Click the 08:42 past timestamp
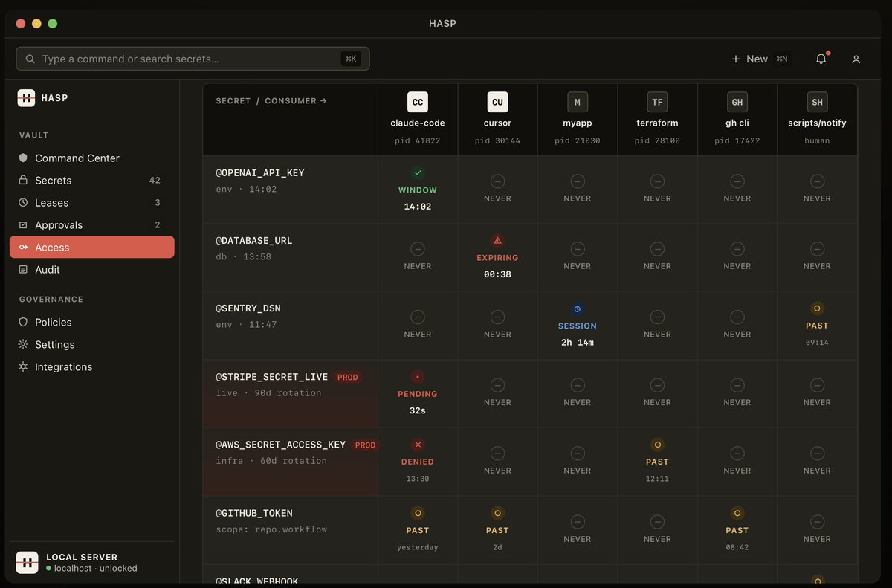Screen dimensions: 892x588 pos(737,547)
